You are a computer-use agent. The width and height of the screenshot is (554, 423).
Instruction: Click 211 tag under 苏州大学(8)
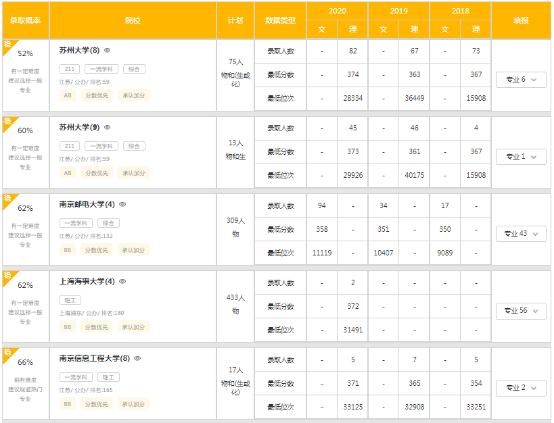click(x=70, y=69)
